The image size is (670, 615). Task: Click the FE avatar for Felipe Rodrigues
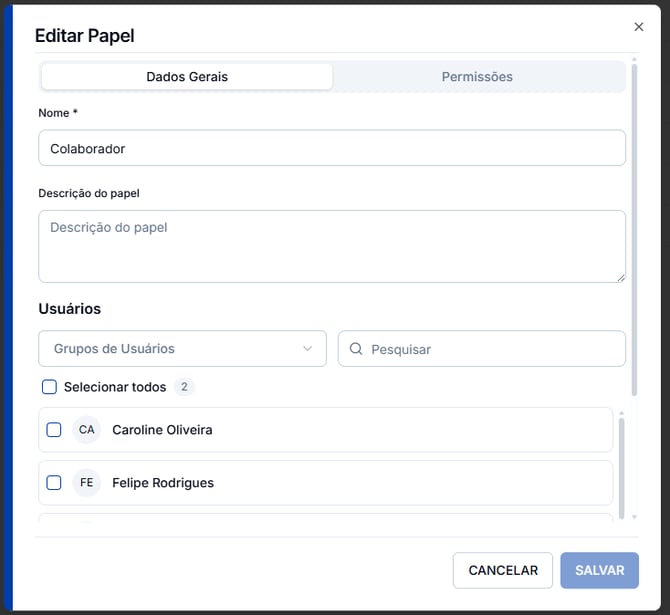coord(86,483)
